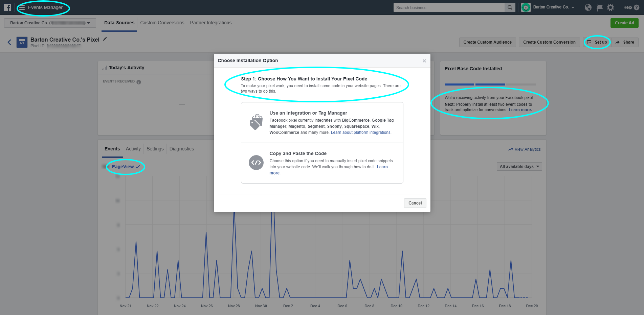Click the code brackets icon
This screenshot has width=644, height=315.
(x=256, y=163)
